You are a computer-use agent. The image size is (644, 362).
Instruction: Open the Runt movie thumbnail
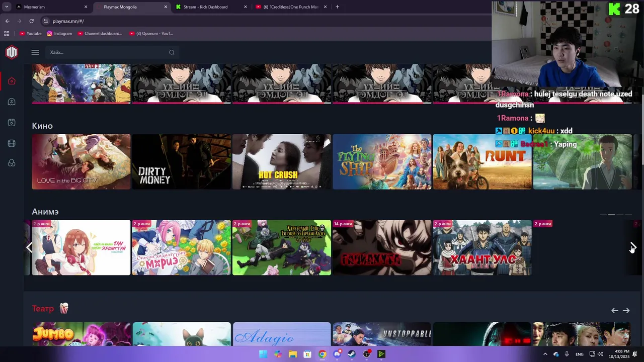482,162
